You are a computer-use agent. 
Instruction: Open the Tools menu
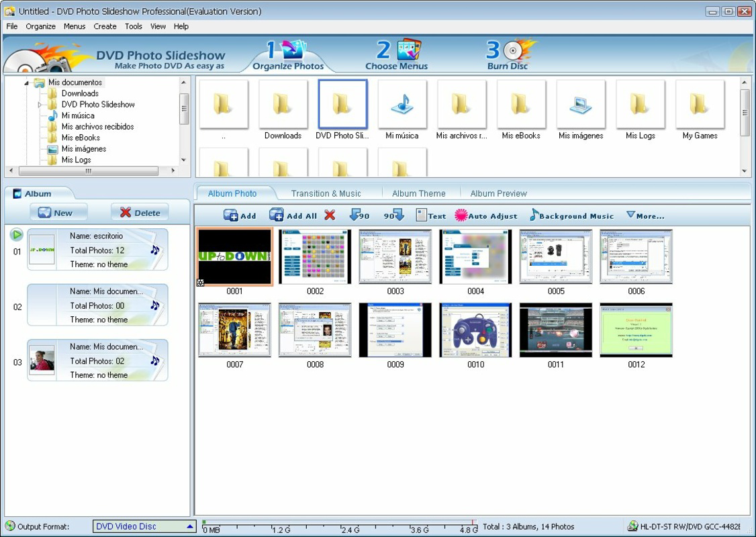pos(133,26)
